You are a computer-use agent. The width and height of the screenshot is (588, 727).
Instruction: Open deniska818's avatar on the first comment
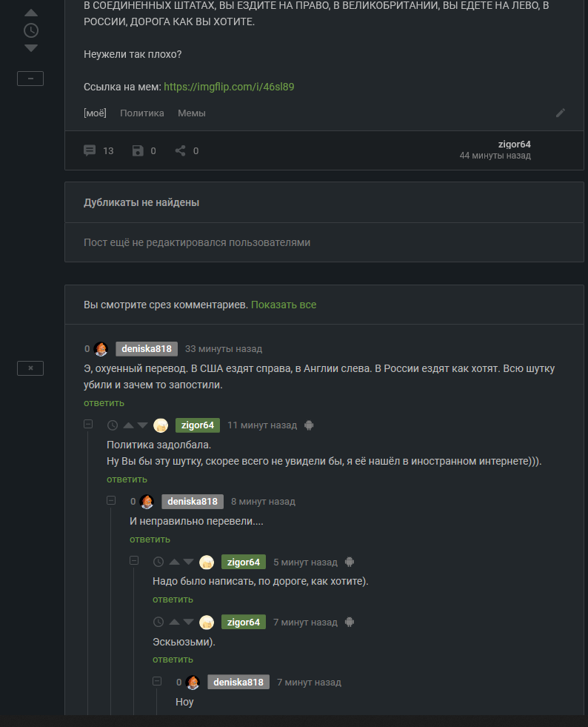pyautogui.click(x=101, y=349)
